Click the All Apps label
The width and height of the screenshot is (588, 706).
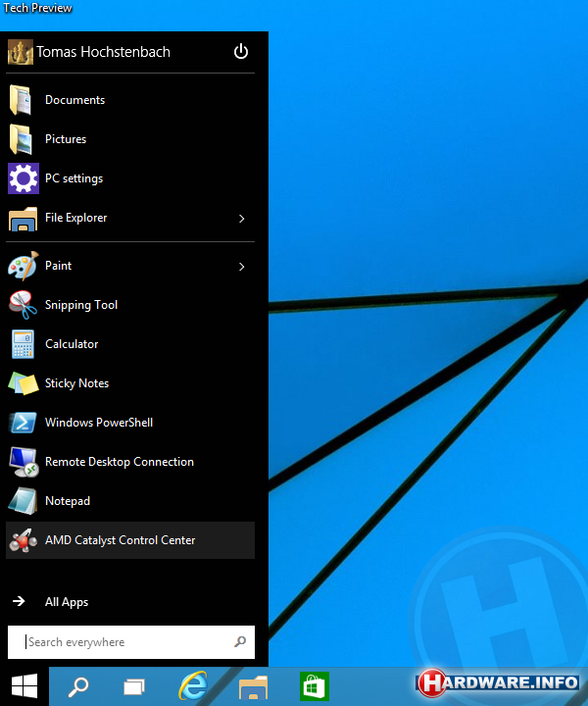point(67,602)
